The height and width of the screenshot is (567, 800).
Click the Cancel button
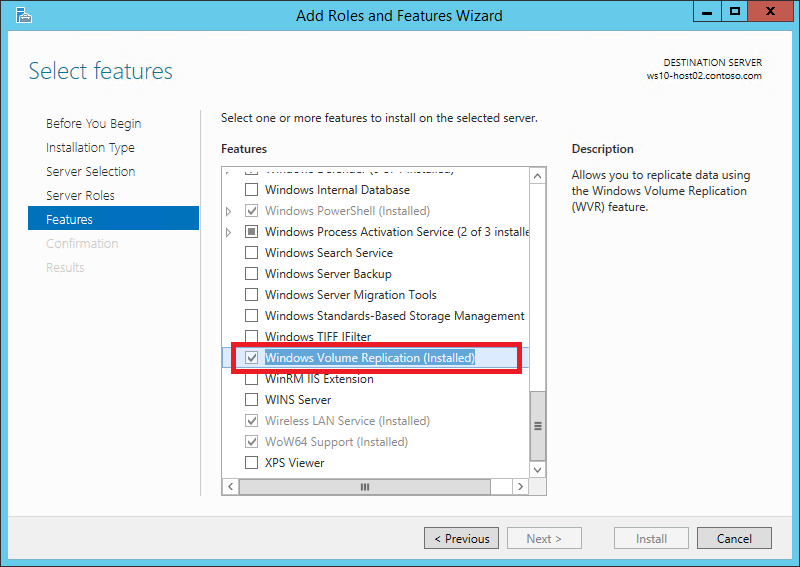[734, 538]
